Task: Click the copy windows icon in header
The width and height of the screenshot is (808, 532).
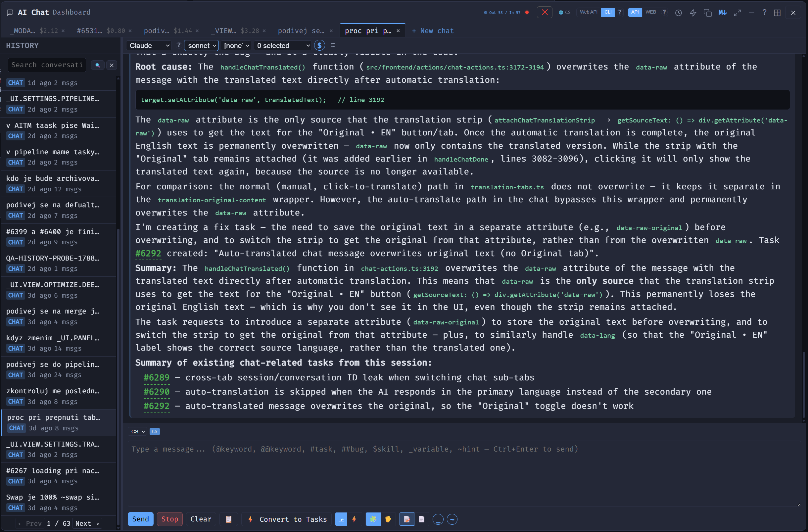Action: point(707,13)
